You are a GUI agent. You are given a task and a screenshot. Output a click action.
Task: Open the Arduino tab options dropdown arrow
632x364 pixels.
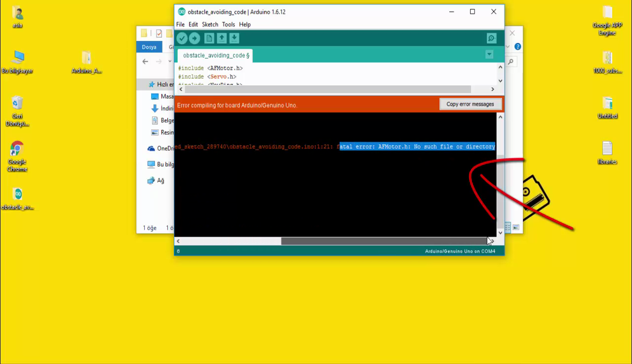point(489,54)
